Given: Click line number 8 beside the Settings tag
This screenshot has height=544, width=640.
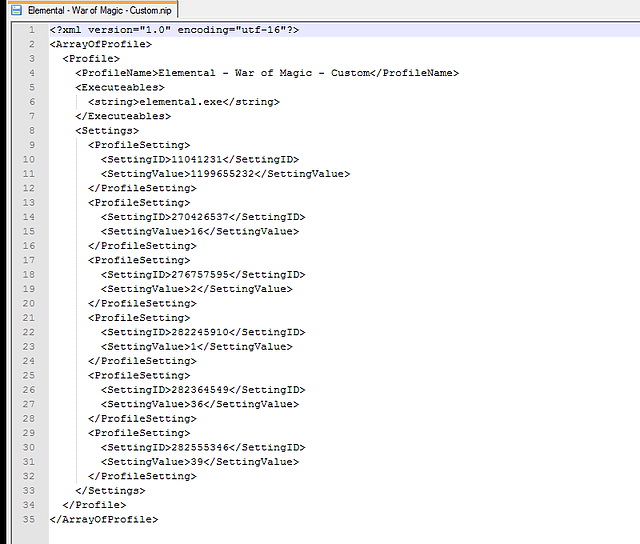Looking at the screenshot, I should click(x=31, y=130).
